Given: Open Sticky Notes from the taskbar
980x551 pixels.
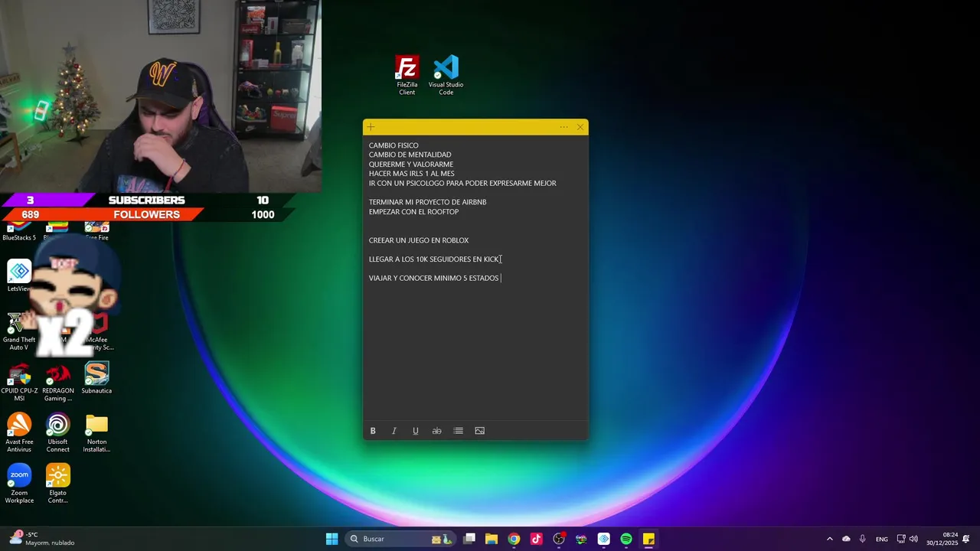Looking at the screenshot, I should pyautogui.click(x=648, y=539).
